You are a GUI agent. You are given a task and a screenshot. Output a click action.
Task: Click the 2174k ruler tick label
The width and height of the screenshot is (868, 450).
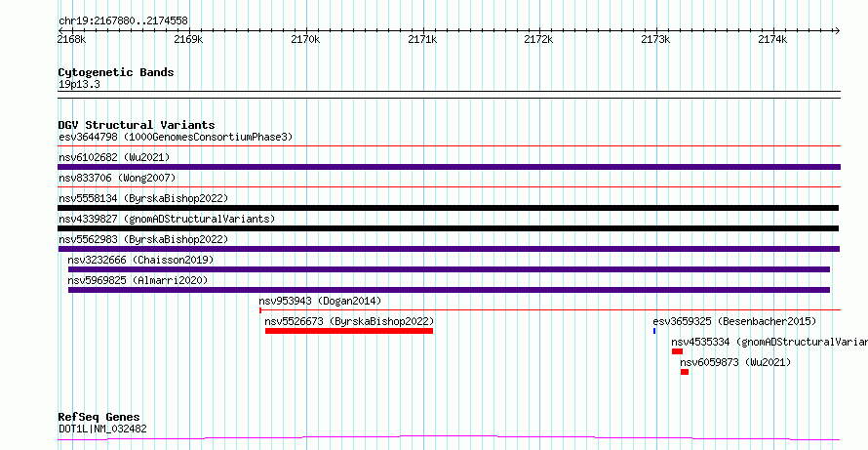(x=772, y=39)
